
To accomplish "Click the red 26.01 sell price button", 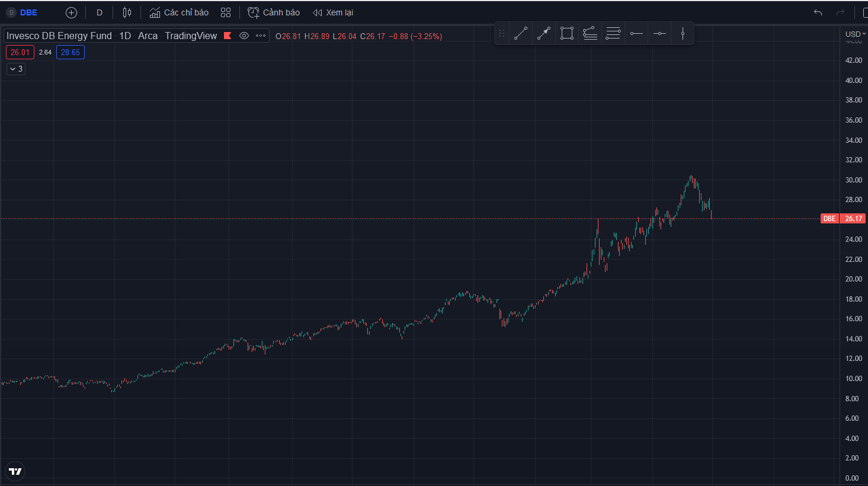I will 20,52.
